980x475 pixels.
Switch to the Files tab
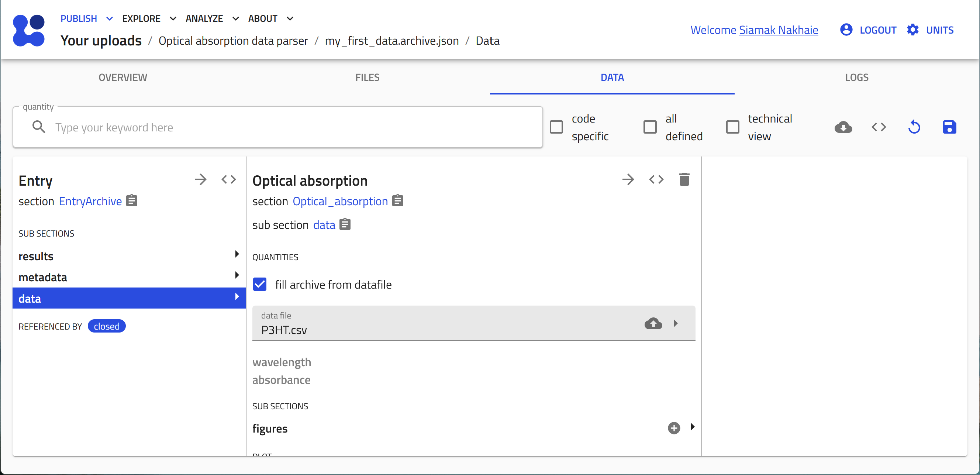tap(367, 77)
